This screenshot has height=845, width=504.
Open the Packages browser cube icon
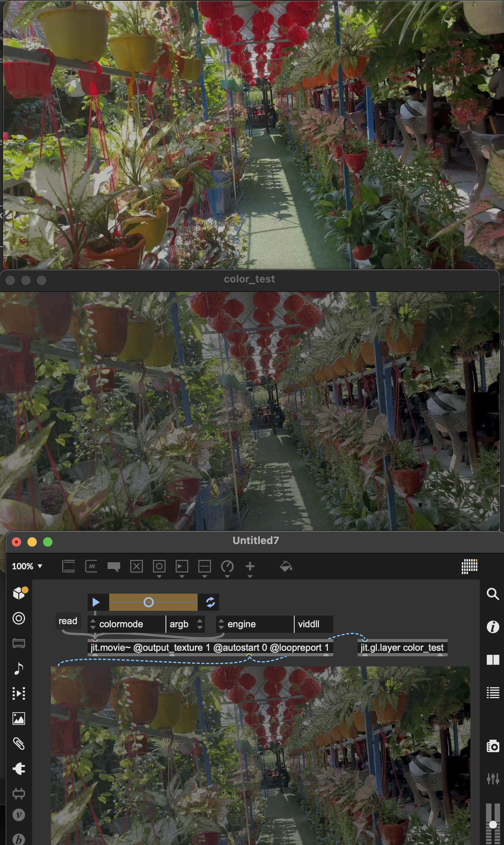[19, 593]
